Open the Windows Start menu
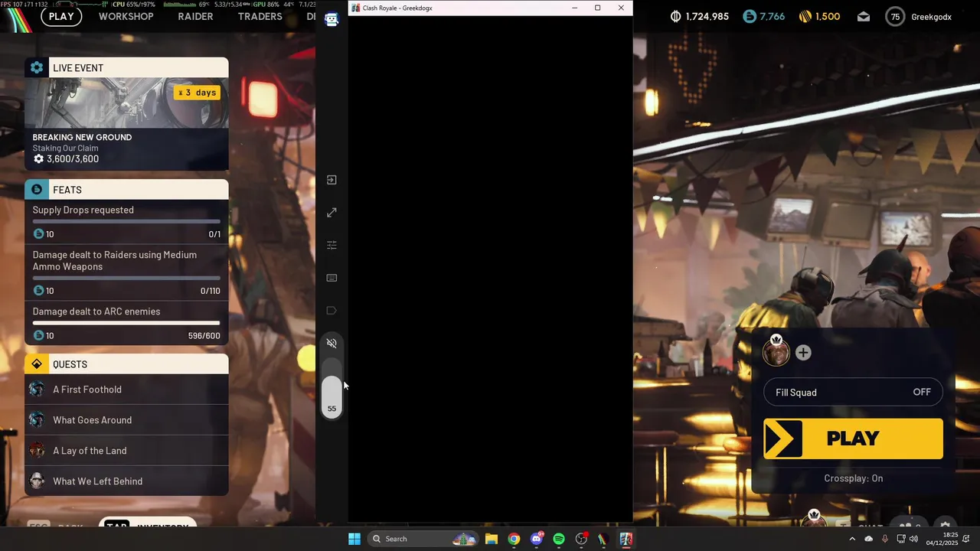The height and width of the screenshot is (551, 980). pos(354,539)
